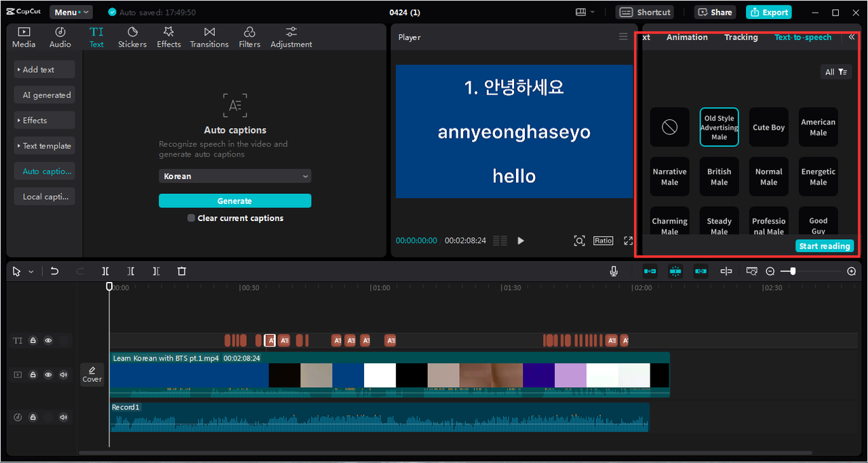Select the Cute Boy voice
Screen dimensions: 868x463
769,127
